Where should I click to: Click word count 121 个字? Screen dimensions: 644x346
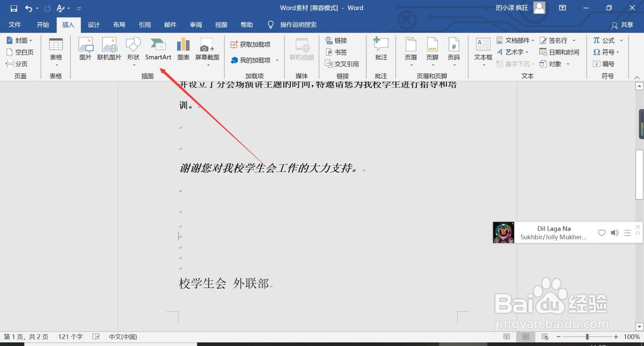pos(71,336)
